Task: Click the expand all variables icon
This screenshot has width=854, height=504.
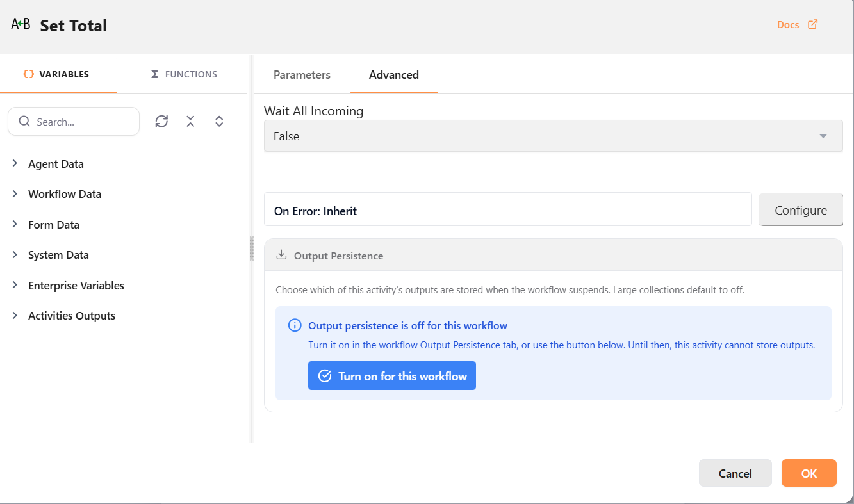Action: click(x=219, y=121)
